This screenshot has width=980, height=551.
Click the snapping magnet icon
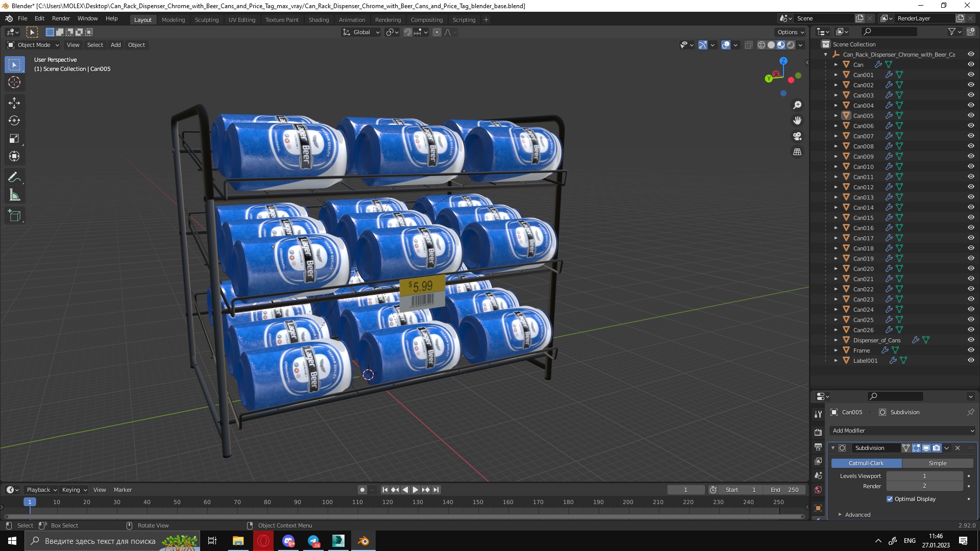407,32
